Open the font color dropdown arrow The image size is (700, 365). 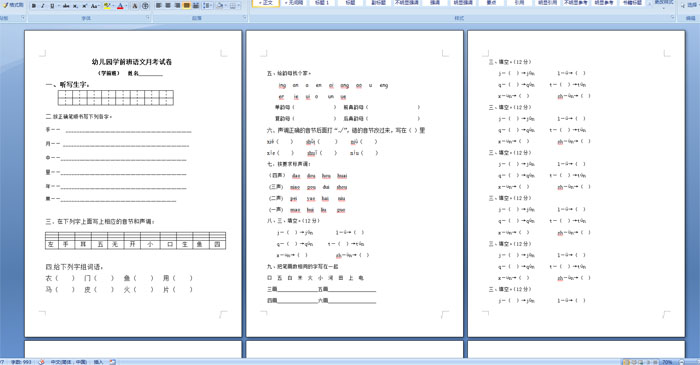click(126, 6)
